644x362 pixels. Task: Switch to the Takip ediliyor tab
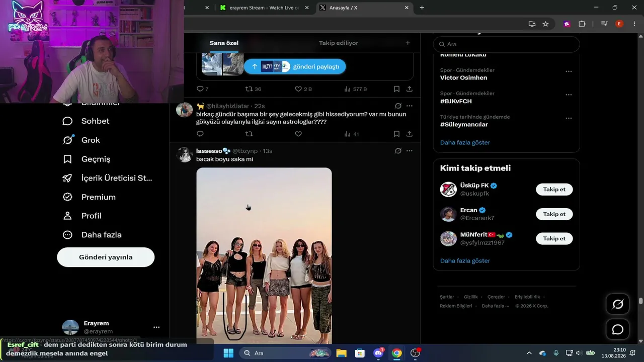pos(339,43)
